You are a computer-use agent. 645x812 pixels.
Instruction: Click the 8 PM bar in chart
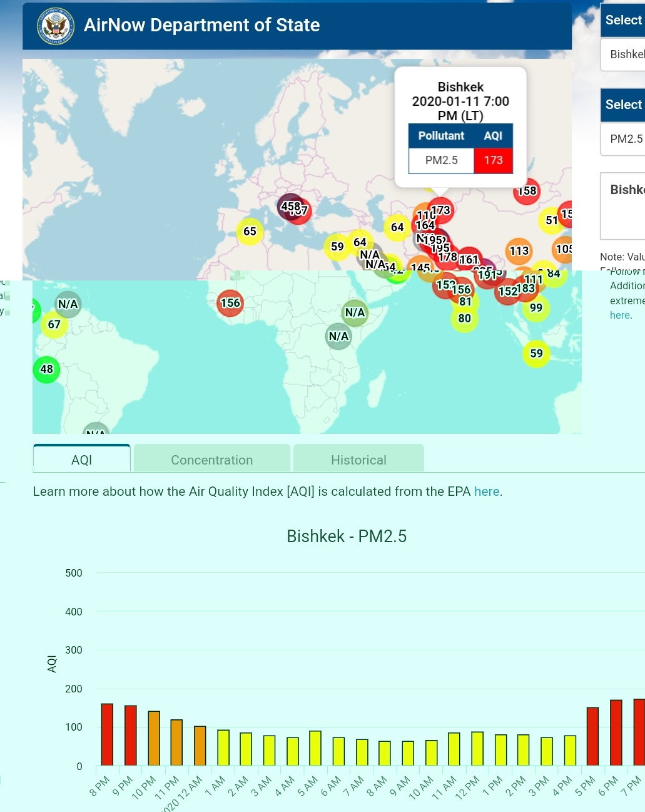(x=107, y=734)
